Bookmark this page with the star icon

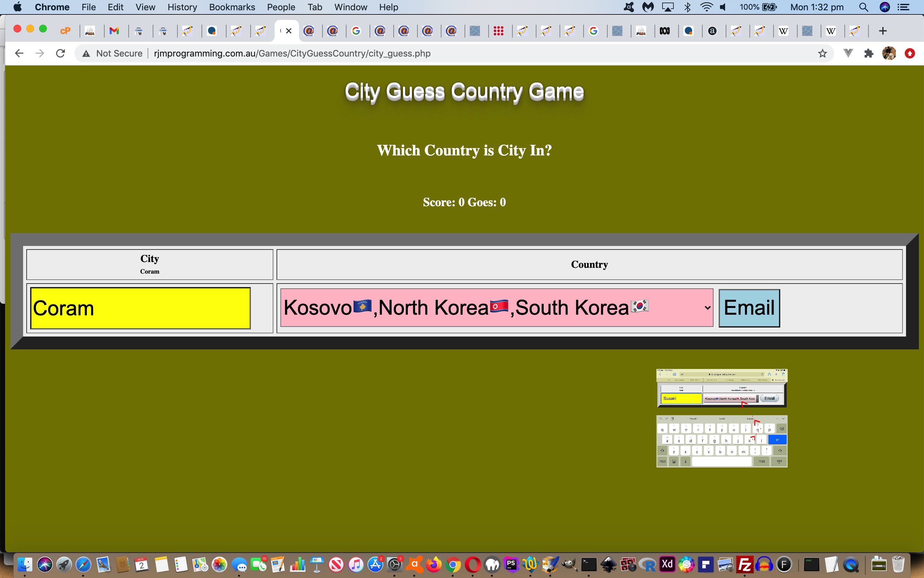pos(822,54)
